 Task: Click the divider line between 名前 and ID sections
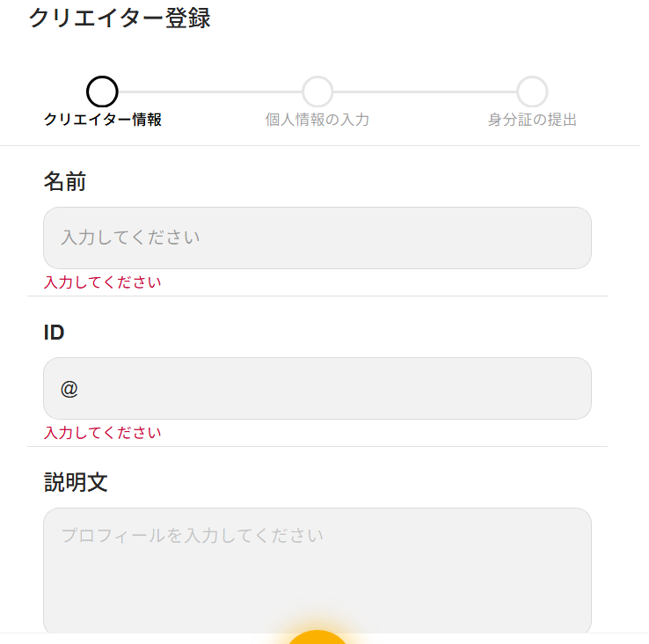coord(317,296)
